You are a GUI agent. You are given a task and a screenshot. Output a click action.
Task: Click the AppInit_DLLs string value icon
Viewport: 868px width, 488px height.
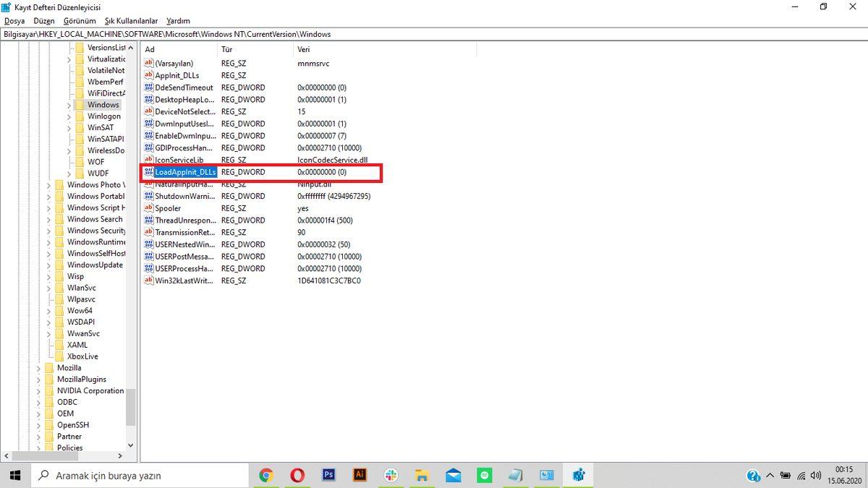149,75
